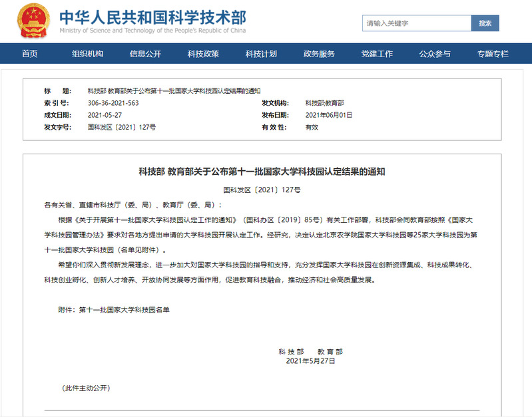Open the 组织机构 menu item
Viewport: 532px width, 417px height.
(88, 54)
